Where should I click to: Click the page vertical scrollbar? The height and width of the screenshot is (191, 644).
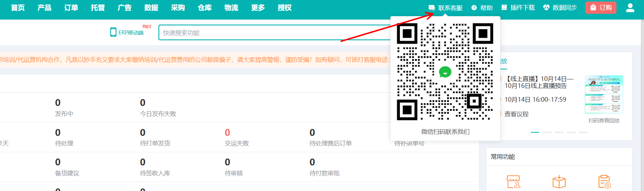click(x=642, y=105)
